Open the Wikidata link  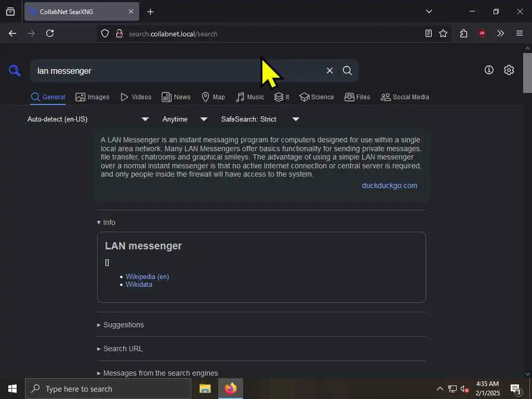pos(139,284)
